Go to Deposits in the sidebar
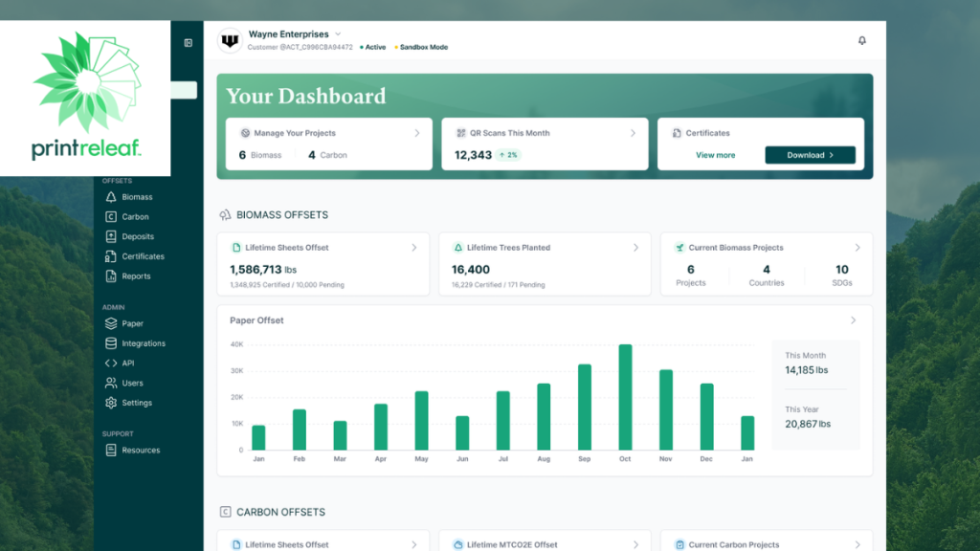Screen dimensions: 980x551 (138, 237)
